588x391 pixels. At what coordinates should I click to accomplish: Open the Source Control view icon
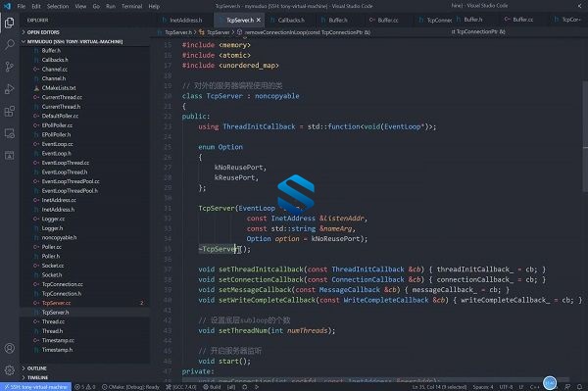pyautogui.click(x=10, y=67)
